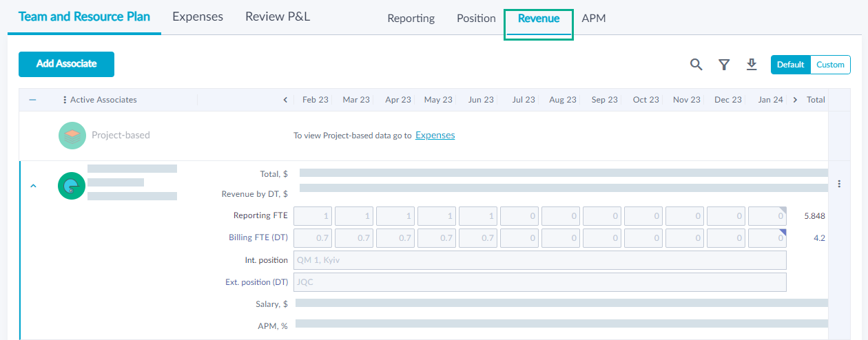
Task: Open the Review P&L tab
Action: coord(278,17)
